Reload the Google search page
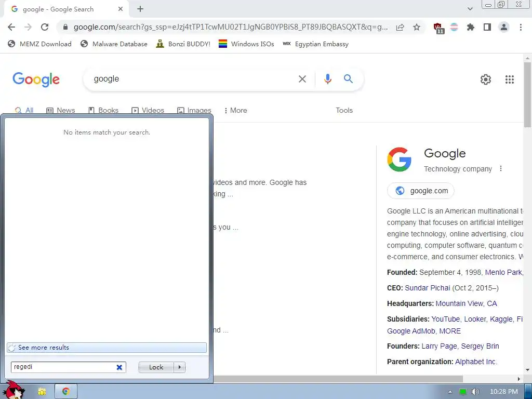 45,27
